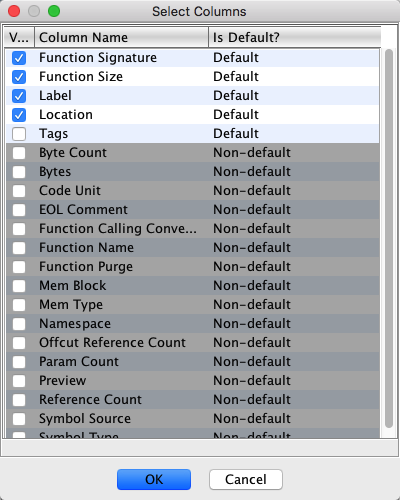Click the V... visibility column header
This screenshot has width=400, height=500.
pyautogui.click(x=19, y=37)
